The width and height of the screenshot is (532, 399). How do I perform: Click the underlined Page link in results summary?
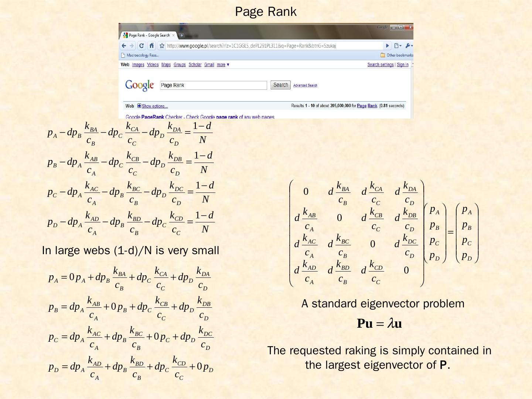click(x=362, y=106)
